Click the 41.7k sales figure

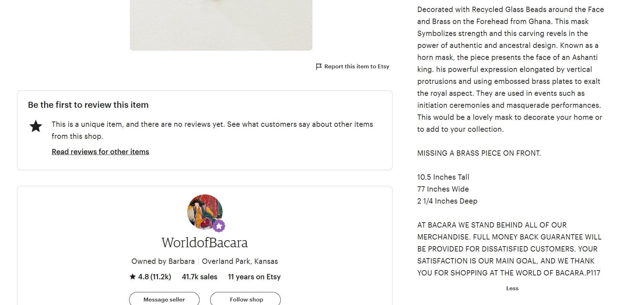[x=200, y=277]
